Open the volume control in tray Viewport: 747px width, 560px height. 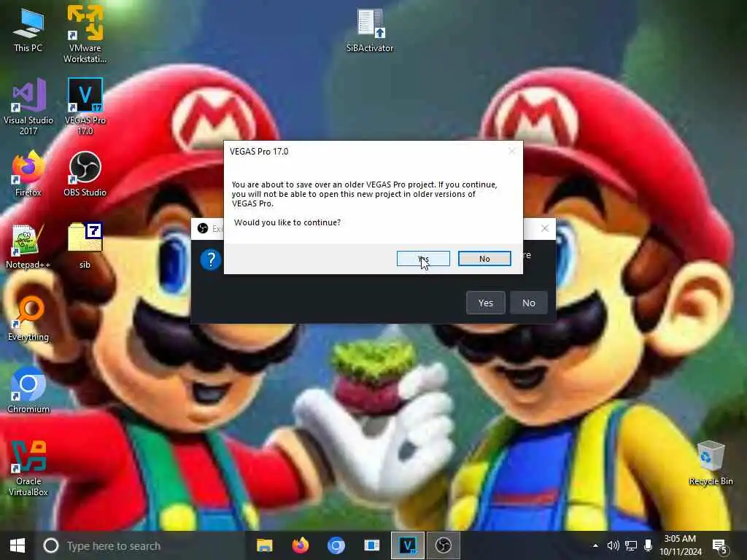click(613, 545)
